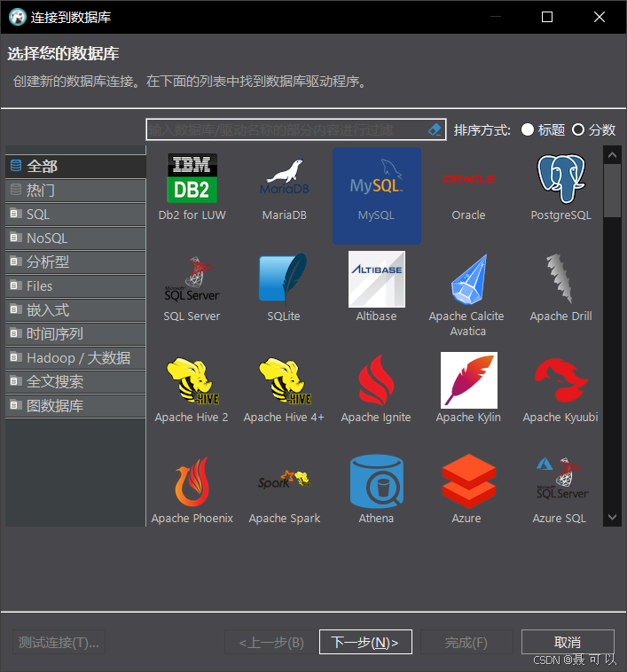This screenshot has height=672, width=627.
Task: Sort drivers by score radio button
Action: (x=578, y=129)
